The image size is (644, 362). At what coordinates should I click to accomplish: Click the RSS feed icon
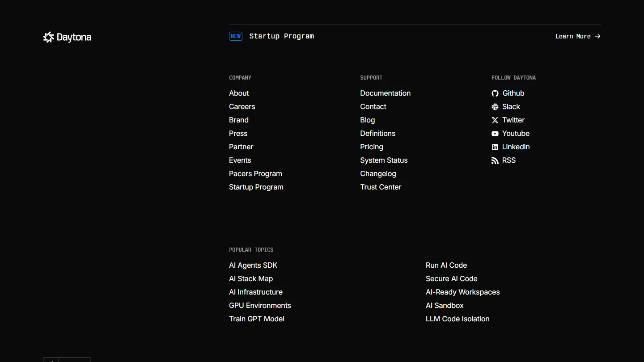pyautogui.click(x=495, y=160)
